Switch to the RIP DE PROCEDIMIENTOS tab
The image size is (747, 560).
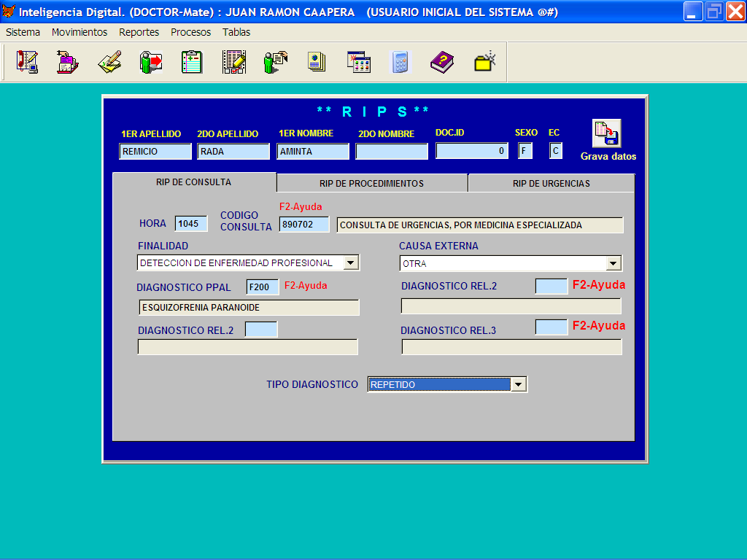click(x=371, y=183)
